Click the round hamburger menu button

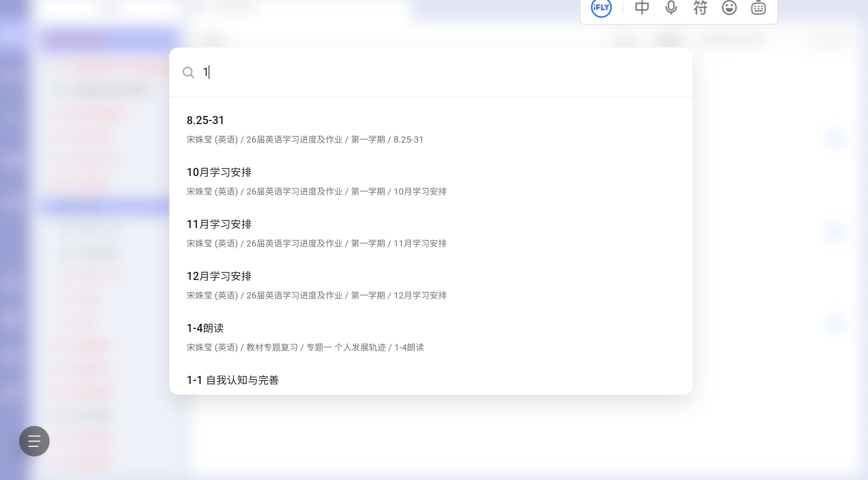coord(34,441)
